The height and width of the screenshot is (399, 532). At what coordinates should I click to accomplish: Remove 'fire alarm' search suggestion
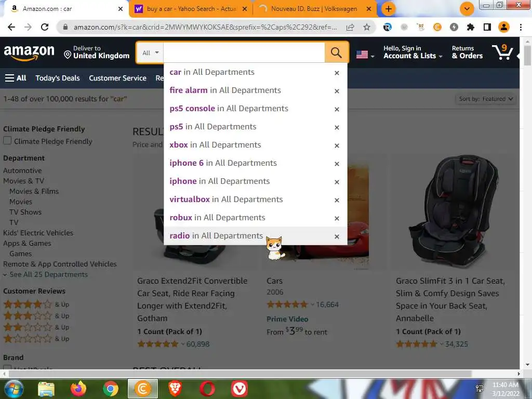(x=337, y=91)
